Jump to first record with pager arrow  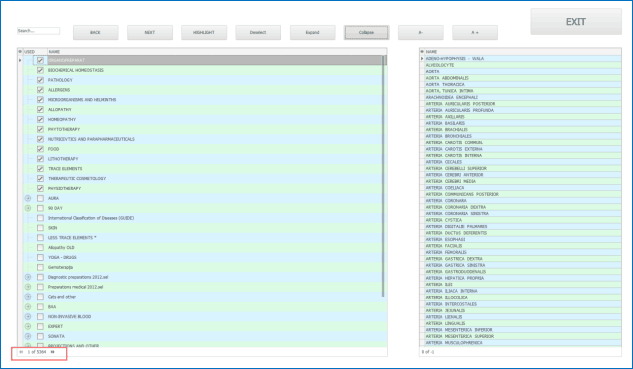coord(21,352)
